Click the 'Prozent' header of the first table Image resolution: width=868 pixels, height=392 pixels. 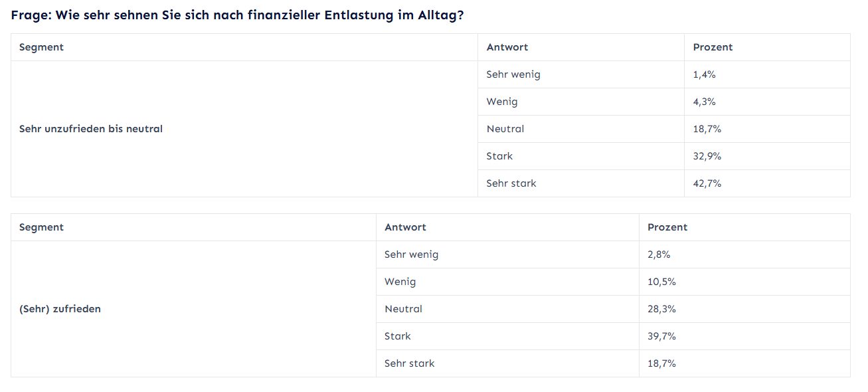(x=713, y=47)
